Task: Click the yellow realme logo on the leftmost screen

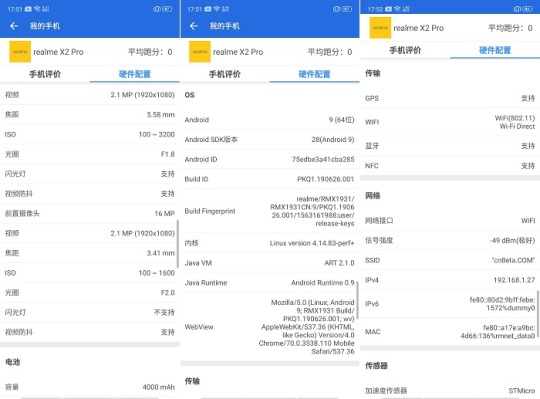Action: point(20,52)
